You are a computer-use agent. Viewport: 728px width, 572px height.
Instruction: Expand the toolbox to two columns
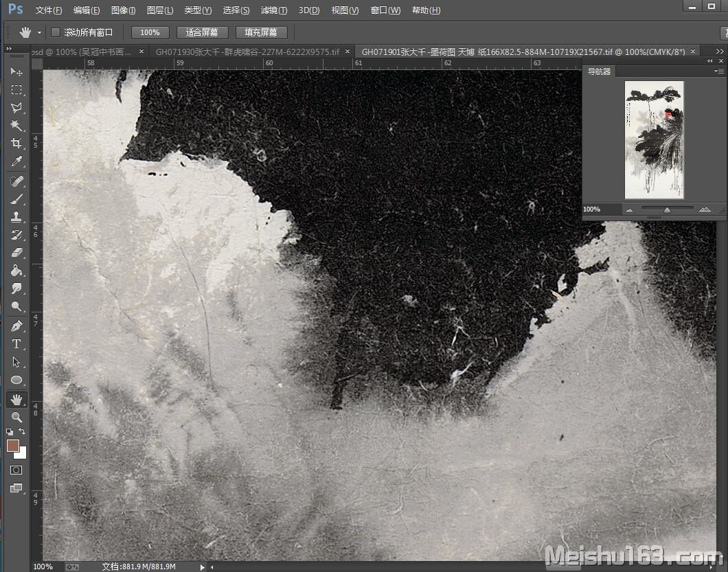point(9,49)
